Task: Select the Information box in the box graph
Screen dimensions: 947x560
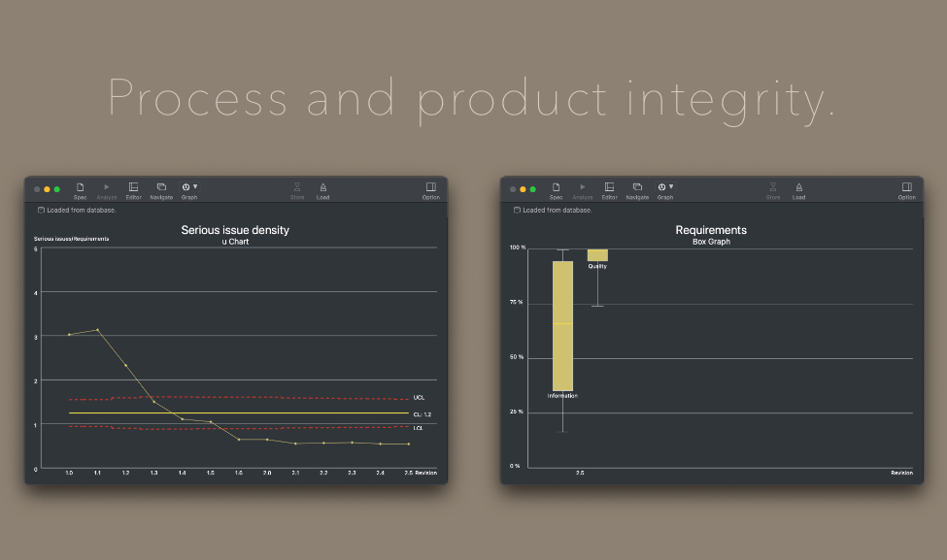Action: 562,325
